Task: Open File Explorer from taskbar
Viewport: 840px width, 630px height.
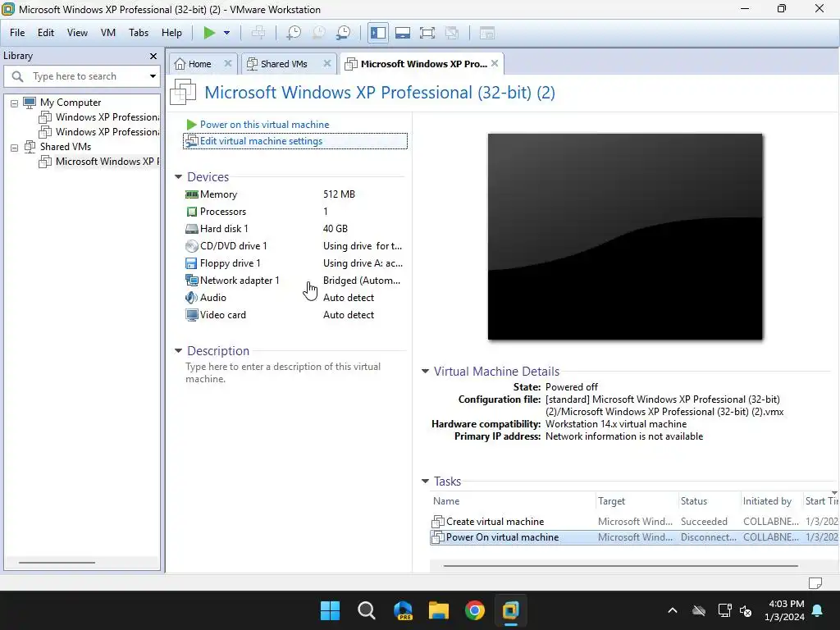Action: [x=438, y=610]
